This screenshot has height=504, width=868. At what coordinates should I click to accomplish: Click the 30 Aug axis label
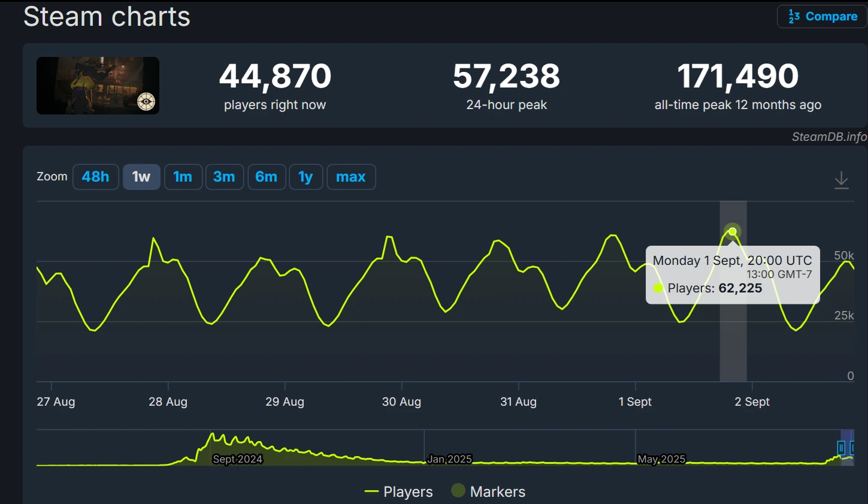(401, 402)
